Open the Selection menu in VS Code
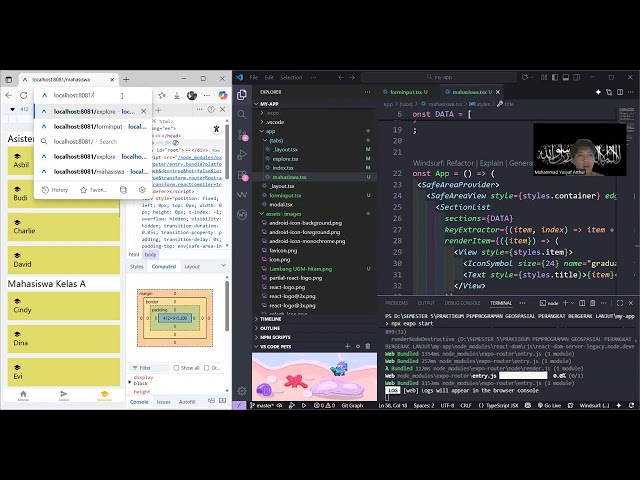 click(291, 77)
